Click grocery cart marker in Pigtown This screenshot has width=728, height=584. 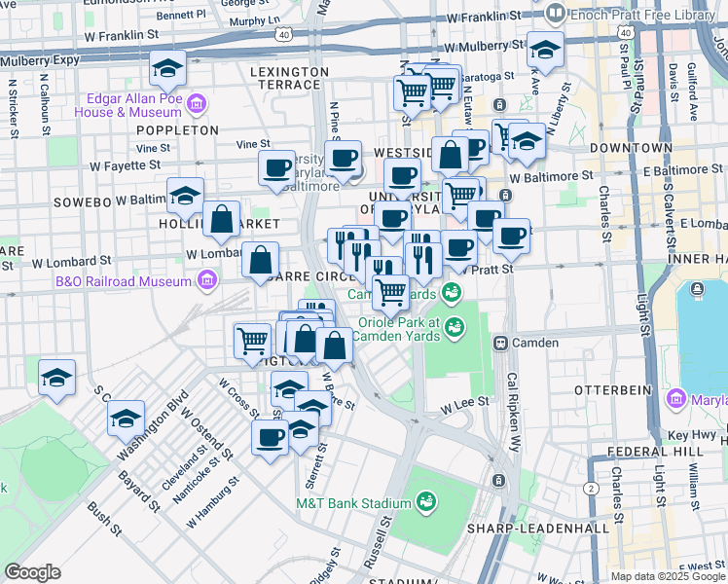pos(253,343)
